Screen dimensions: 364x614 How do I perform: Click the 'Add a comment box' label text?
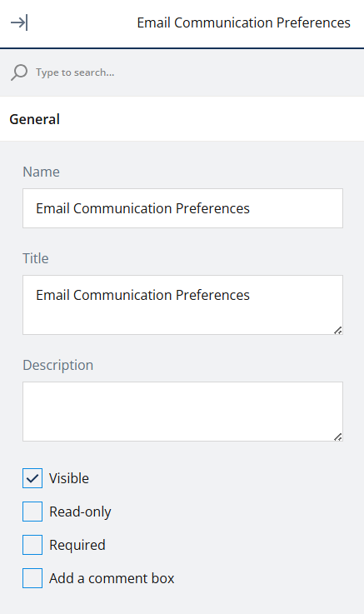coord(112,578)
